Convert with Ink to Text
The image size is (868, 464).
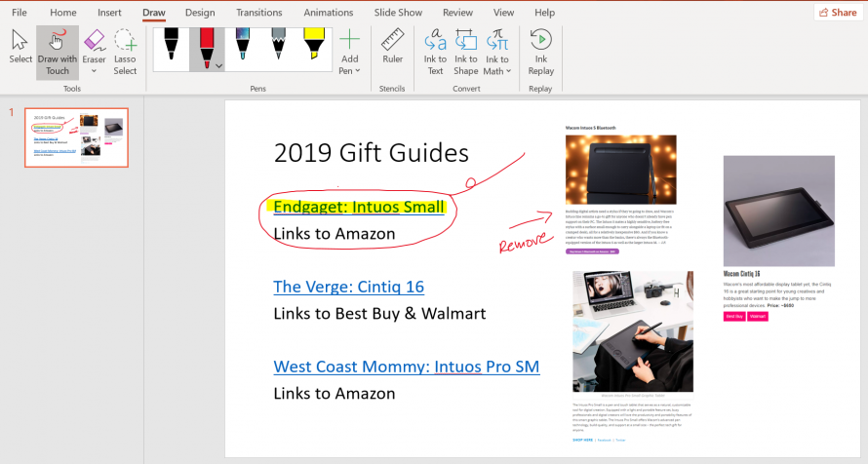[435, 52]
